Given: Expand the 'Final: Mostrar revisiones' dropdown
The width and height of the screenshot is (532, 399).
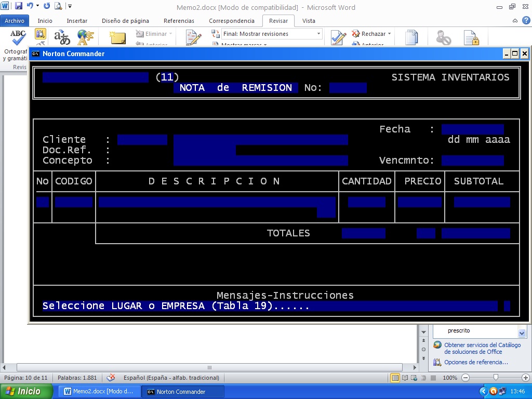Looking at the screenshot, I should (318, 34).
